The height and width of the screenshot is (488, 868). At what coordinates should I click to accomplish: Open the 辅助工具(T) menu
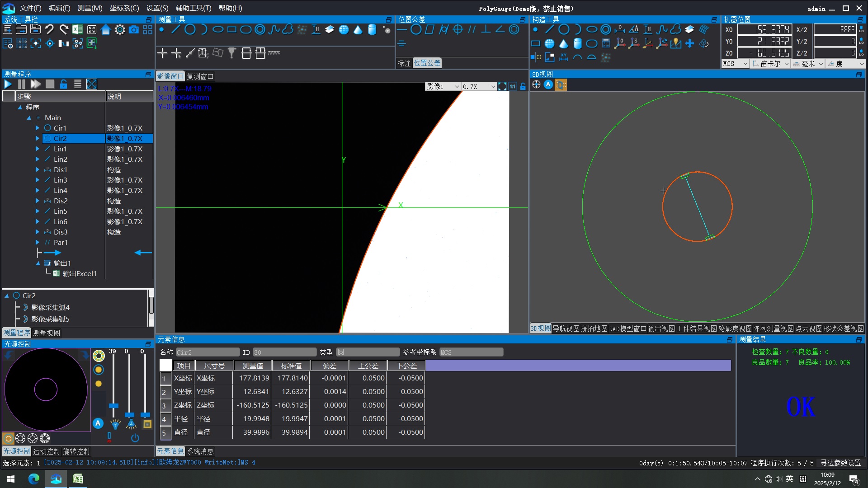[193, 8]
